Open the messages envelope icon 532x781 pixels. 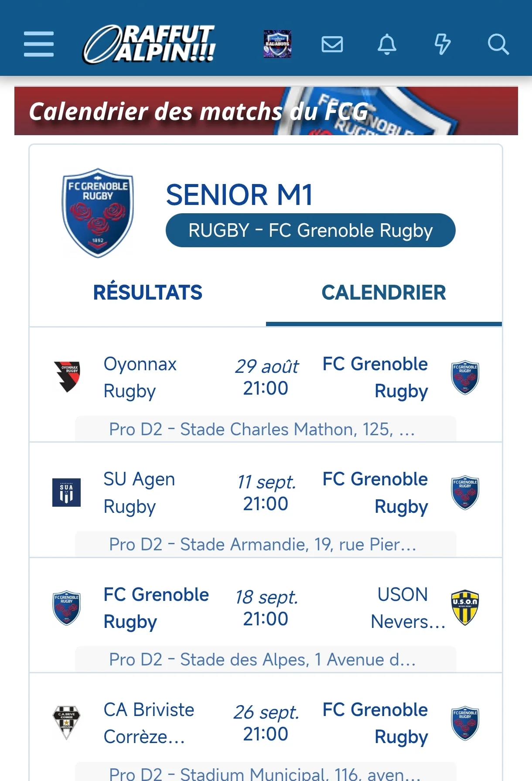pyautogui.click(x=332, y=44)
